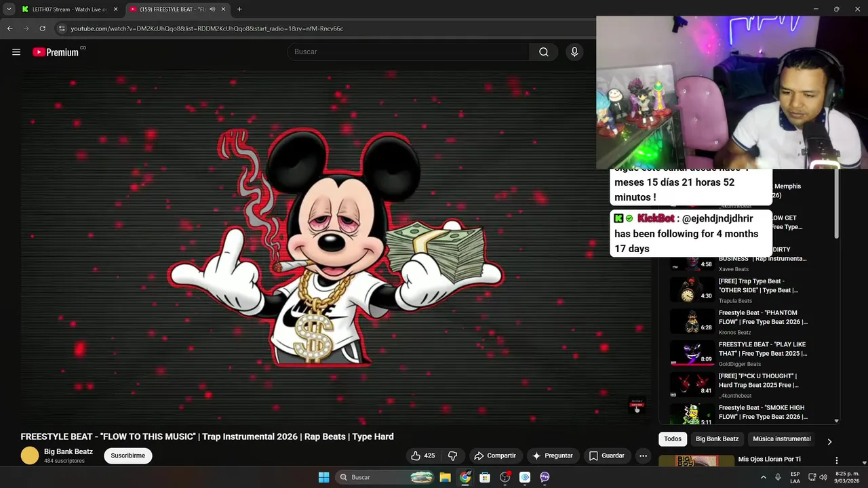Click Windows taskbar Buscar search box
Screen dimensions: 868x488
point(385,477)
